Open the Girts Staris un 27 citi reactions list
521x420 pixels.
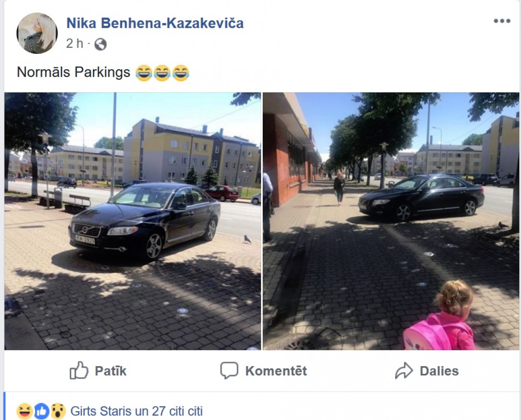pyautogui.click(x=136, y=411)
